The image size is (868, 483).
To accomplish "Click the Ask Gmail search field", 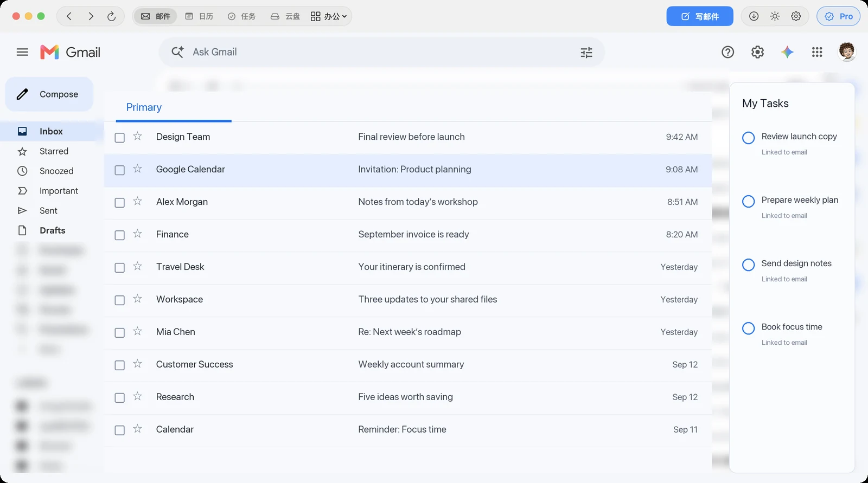I will (382, 52).
